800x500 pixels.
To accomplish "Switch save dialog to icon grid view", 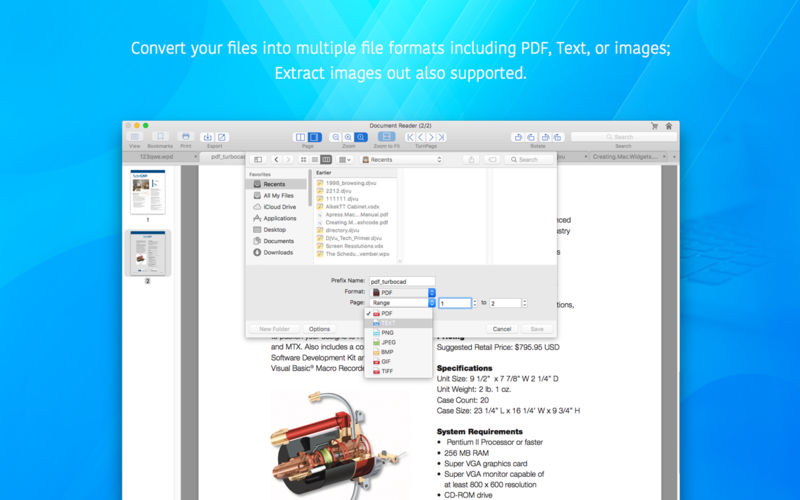I will click(x=304, y=160).
